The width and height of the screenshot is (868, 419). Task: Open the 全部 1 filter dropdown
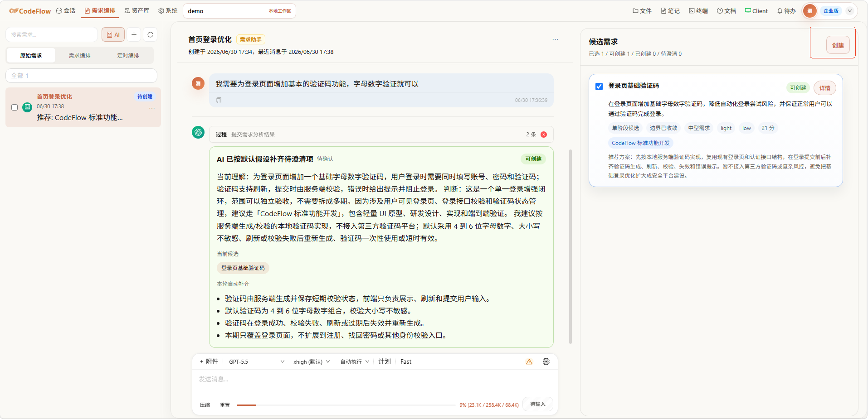click(x=81, y=76)
